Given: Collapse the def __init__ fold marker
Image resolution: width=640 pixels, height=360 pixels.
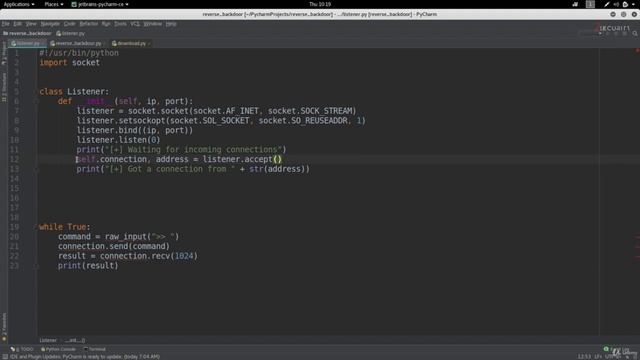Looking at the screenshot, I should point(36,101).
